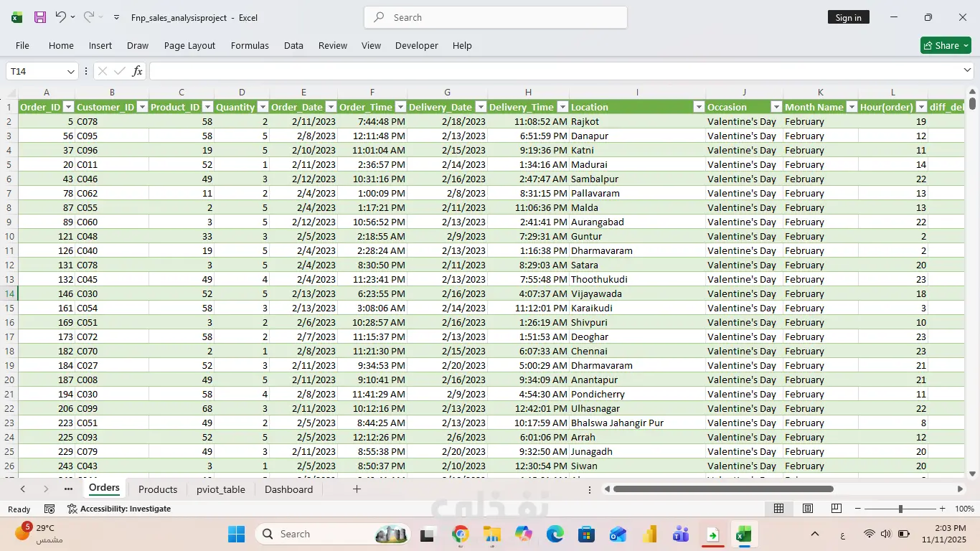Click in the Excel search box
The height and width of the screenshot is (551, 980).
pyautogui.click(x=495, y=17)
